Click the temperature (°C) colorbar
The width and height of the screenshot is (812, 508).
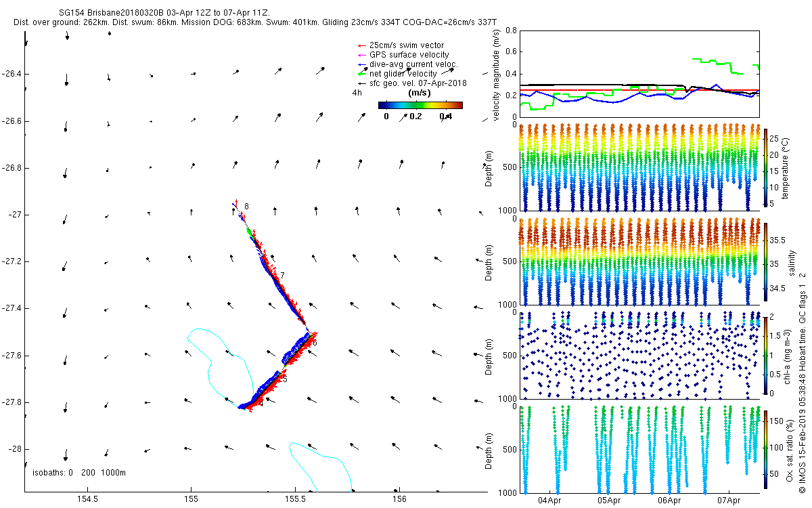[766, 168]
